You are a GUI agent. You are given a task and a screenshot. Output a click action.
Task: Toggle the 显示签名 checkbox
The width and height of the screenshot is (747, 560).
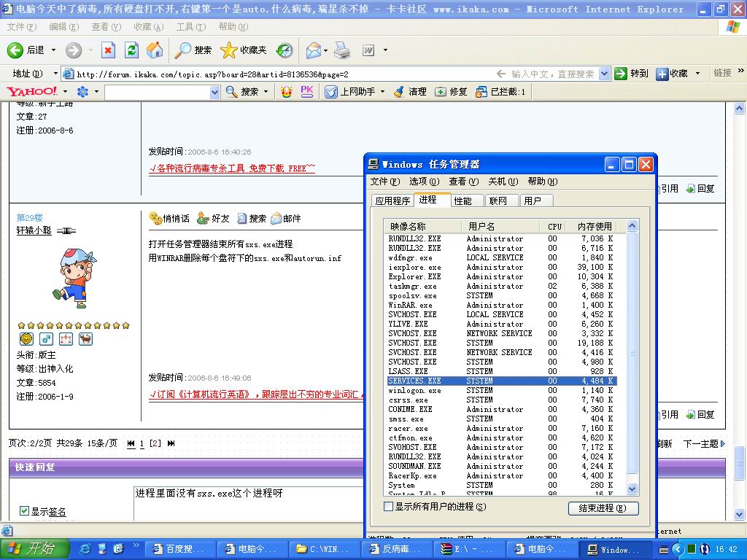[x=24, y=511]
